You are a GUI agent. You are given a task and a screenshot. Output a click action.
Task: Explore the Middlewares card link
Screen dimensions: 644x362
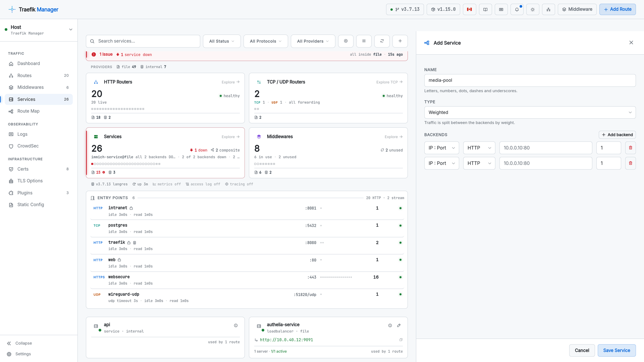(393, 137)
